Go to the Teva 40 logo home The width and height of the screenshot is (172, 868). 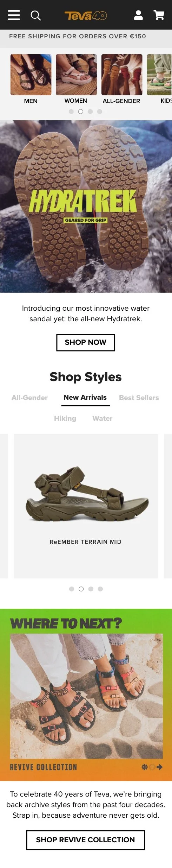86,15
